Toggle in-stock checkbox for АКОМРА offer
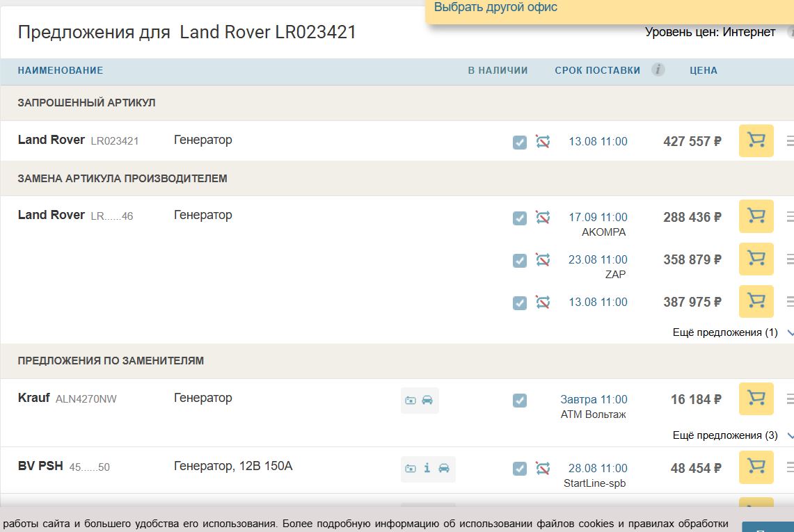 pyautogui.click(x=520, y=218)
